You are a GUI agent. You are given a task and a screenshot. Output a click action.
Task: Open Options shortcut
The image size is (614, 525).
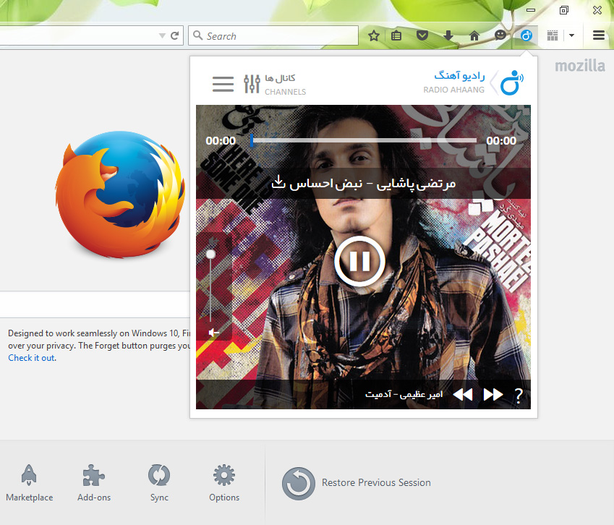click(224, 483)
